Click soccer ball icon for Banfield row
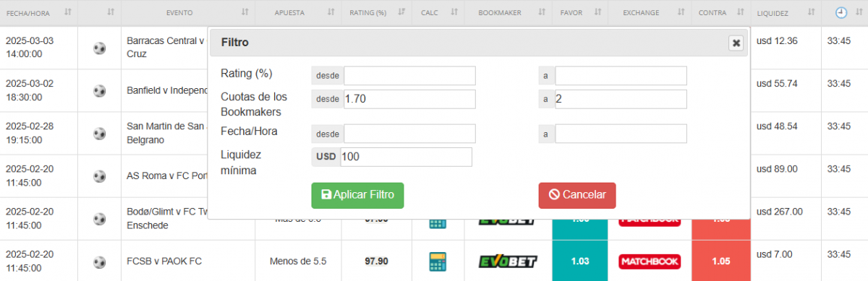Image resolution: width=868 pixels, height=281 pixels. [x=100, y=91]
